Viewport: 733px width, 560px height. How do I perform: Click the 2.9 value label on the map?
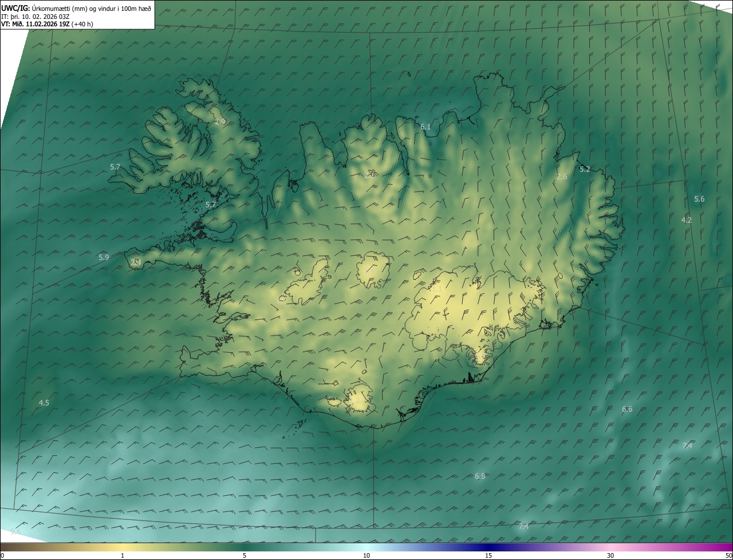point(220,122)
